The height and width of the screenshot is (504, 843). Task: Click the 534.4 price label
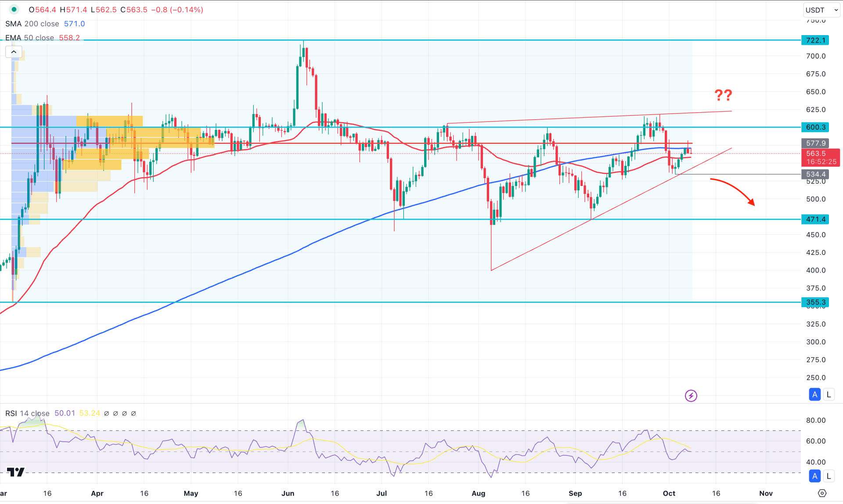point(815,174)
